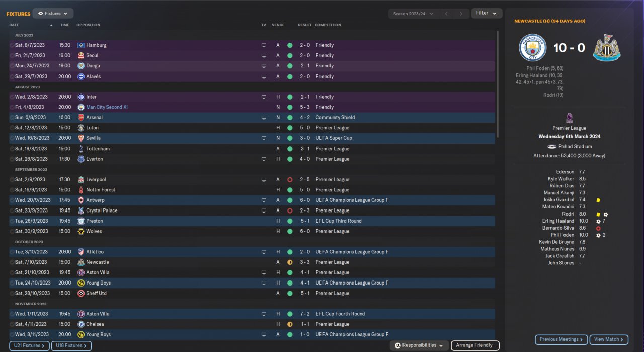Viewport: 644px width, 352px height.
Task: Toggle the select checkmark for Antwerp fixture
Action: (12, 200)
